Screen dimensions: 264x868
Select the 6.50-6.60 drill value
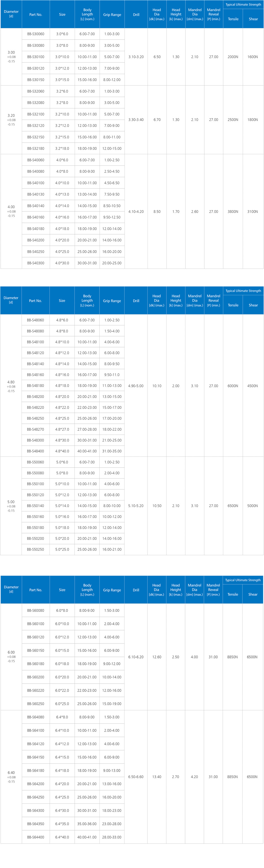(x=135, y=777)
